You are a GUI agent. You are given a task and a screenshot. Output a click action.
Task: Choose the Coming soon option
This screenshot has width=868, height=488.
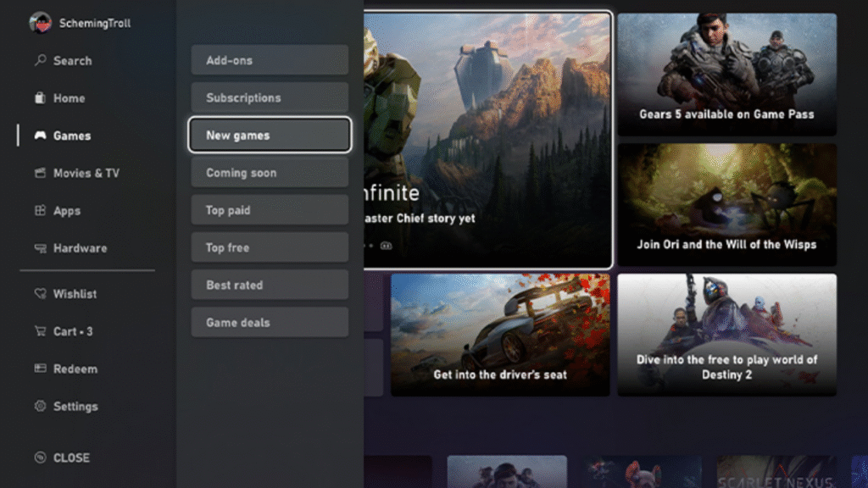click(270, 173)
